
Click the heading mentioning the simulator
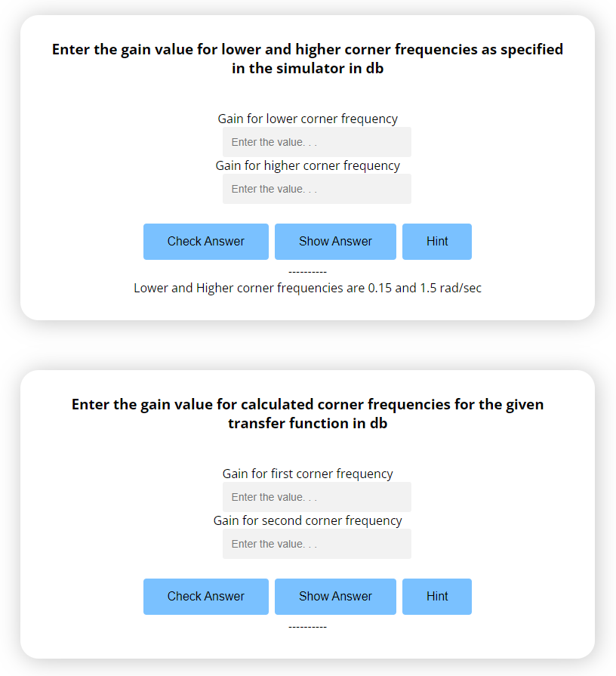307,58
